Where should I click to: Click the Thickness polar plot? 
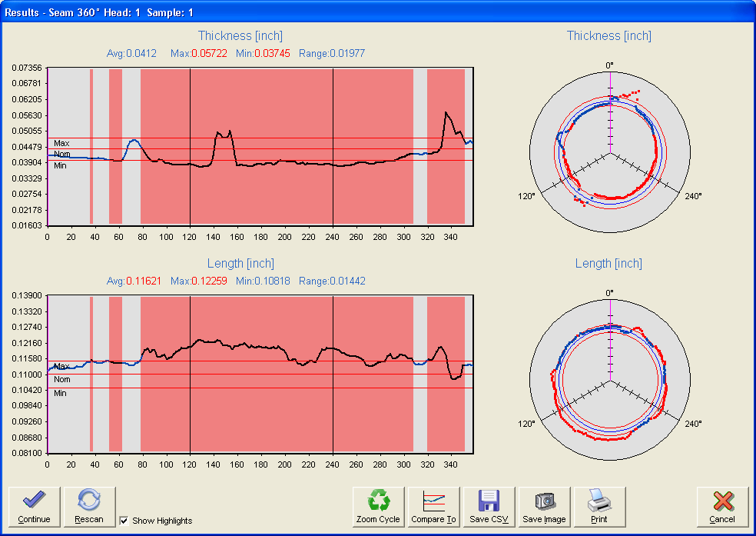[610, 152]
